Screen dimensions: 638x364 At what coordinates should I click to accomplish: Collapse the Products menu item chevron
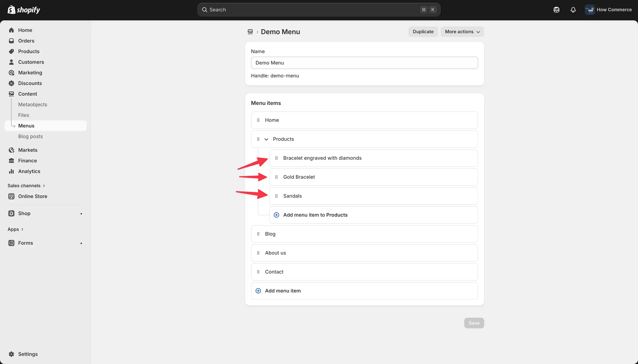[266, 139]
